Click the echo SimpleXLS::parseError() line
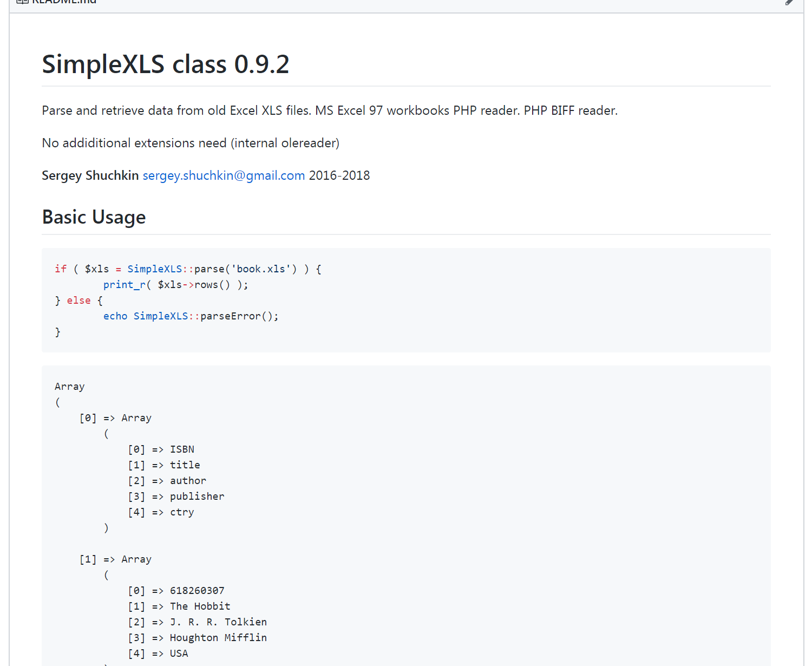 [x=191, y=316]
